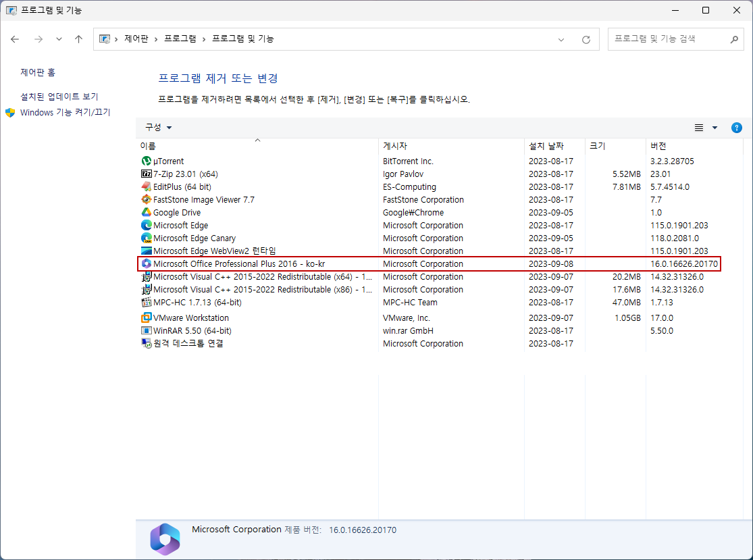Click the control panel icon in address bar
This screenshot has width=753, height=560.
(x=104, y=39)
